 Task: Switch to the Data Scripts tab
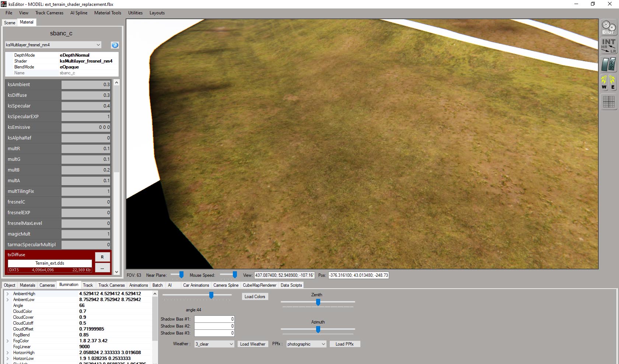click(x=291, y=285)
